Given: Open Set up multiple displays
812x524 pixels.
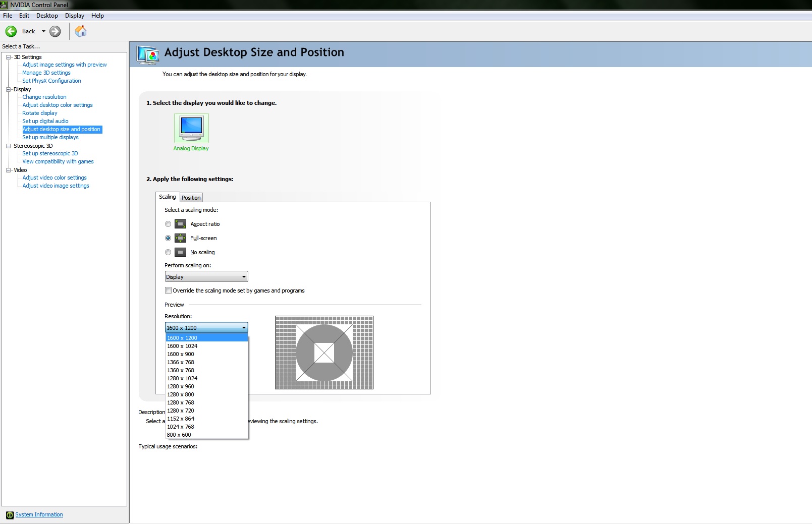Looking at the screenshot, I should (x=50, y=137).
